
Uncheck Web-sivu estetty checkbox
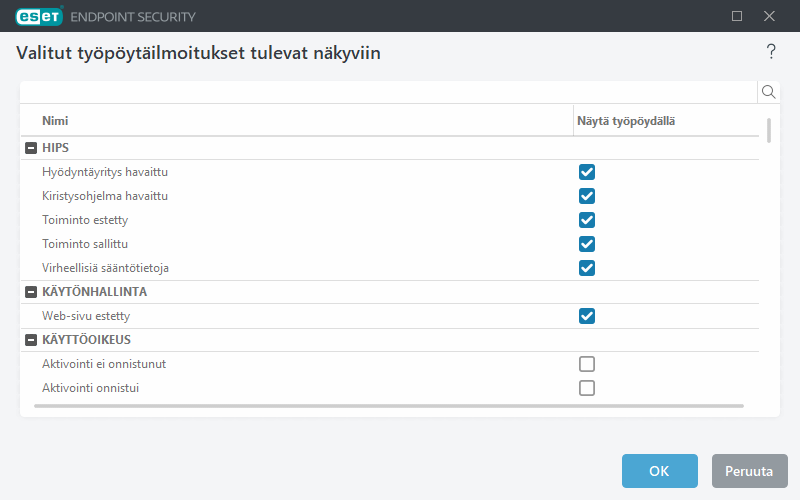587,316
